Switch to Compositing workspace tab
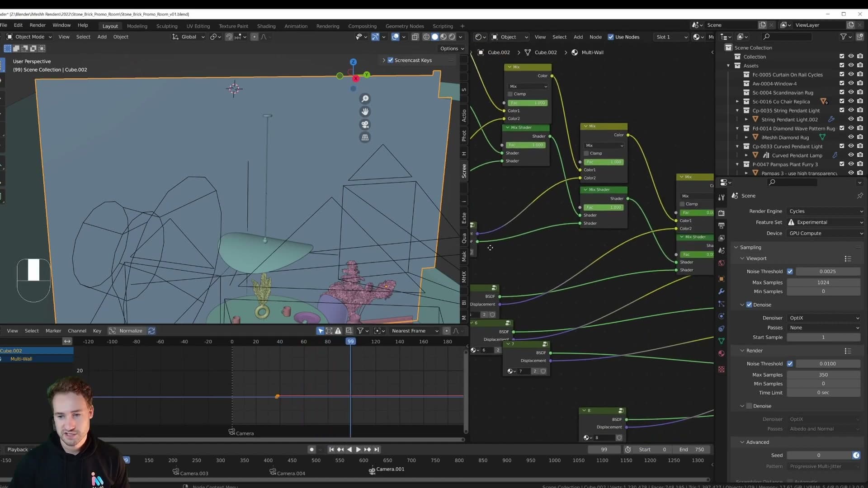Viewport: 868px width, 488px height. click(362, 26)
